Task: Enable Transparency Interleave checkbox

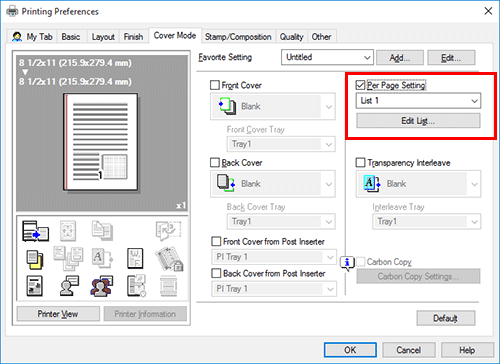Action: 361,163
